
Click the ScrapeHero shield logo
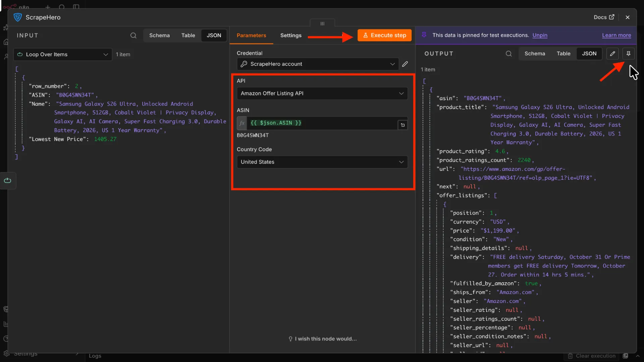tap(18, 17)
